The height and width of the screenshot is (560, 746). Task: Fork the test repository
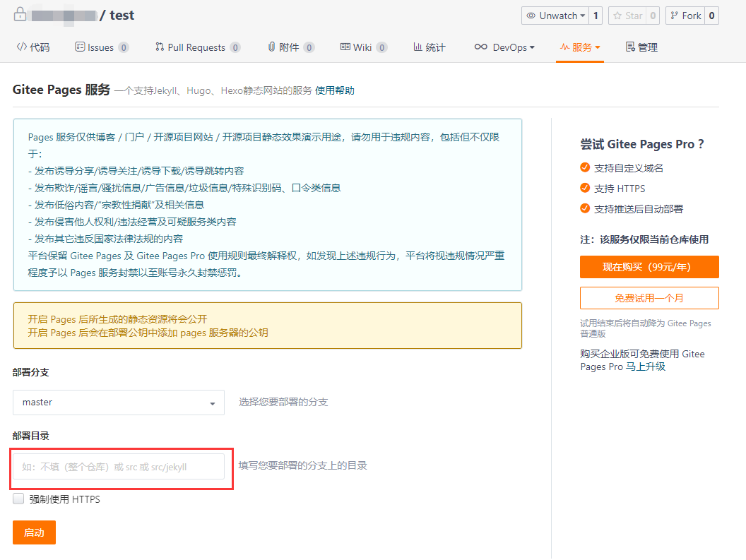click(x=685, y=16)
